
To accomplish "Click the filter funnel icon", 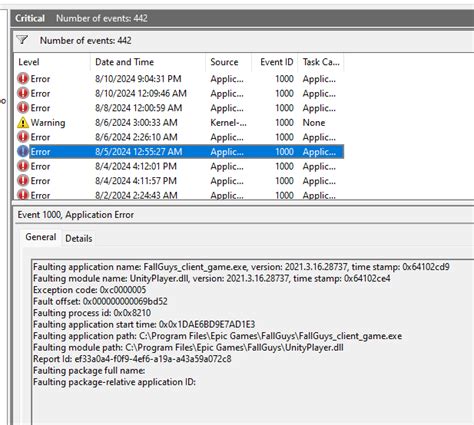I will [x=22, y=40].
